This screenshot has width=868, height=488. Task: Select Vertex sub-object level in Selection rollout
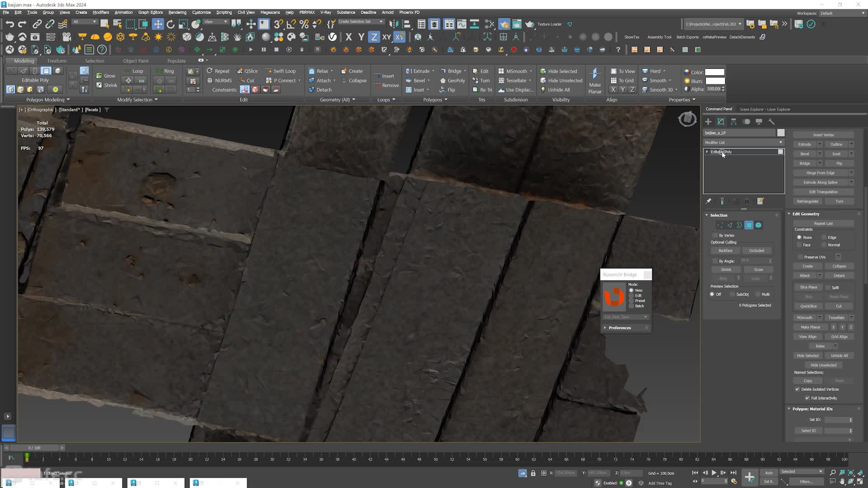[720, 225]
